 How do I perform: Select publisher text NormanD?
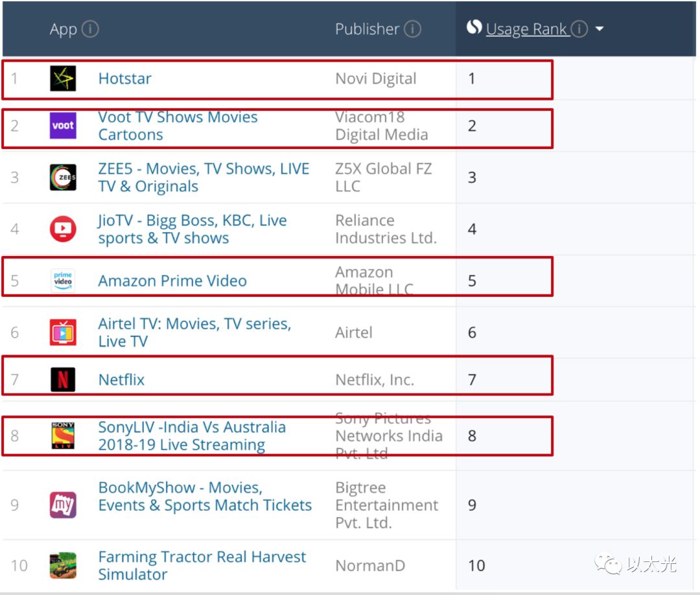370,566
